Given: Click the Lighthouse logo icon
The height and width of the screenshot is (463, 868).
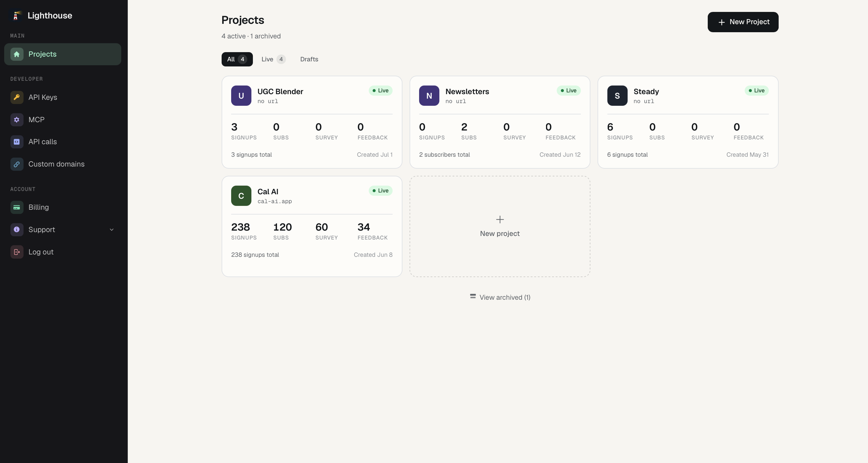Looking at the screenshot, I should [x=16, y=15].
